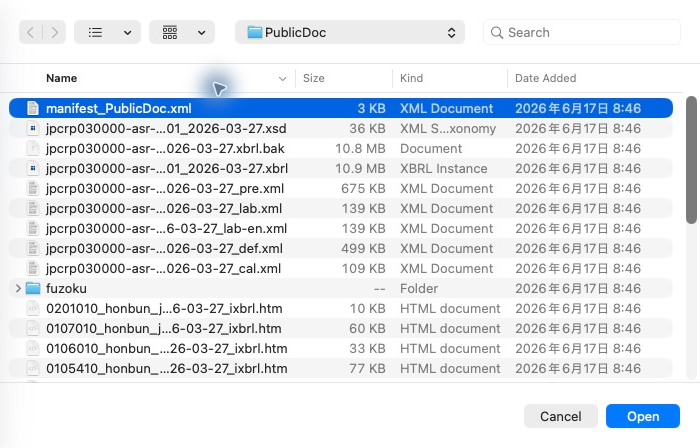Click the icon of the 0105410_honbun file

click(33, 369)
